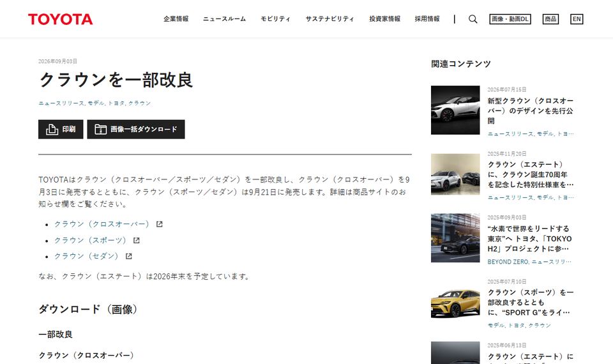Click the 一部改良 subheading
The image size is (613, 364).
[56, 334]
